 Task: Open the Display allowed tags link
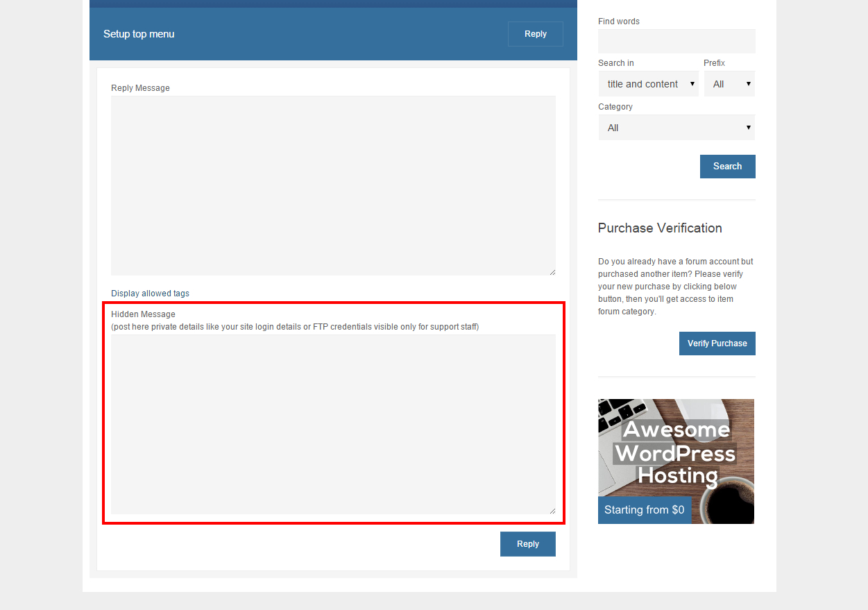(150, 294)
